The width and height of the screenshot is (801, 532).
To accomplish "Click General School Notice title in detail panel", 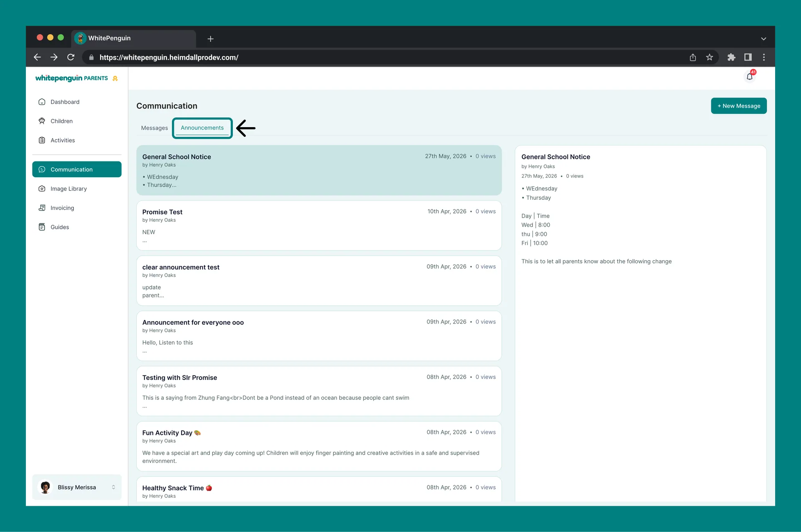I will [x=555, y=157].
